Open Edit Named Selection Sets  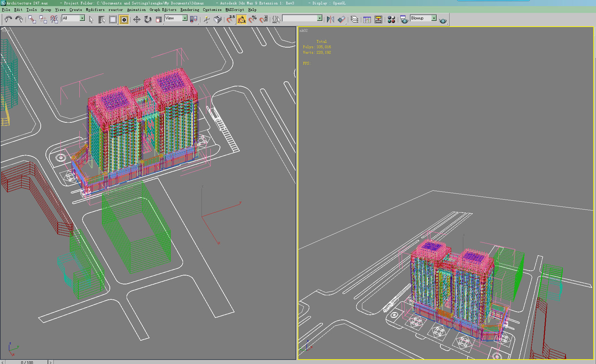(276, 19)
